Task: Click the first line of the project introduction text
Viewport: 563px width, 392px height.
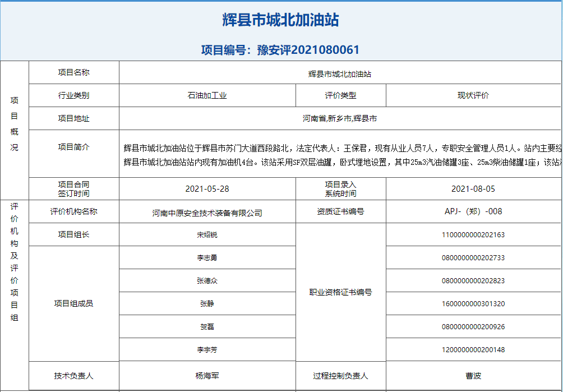Action: (x=343, y=147)
